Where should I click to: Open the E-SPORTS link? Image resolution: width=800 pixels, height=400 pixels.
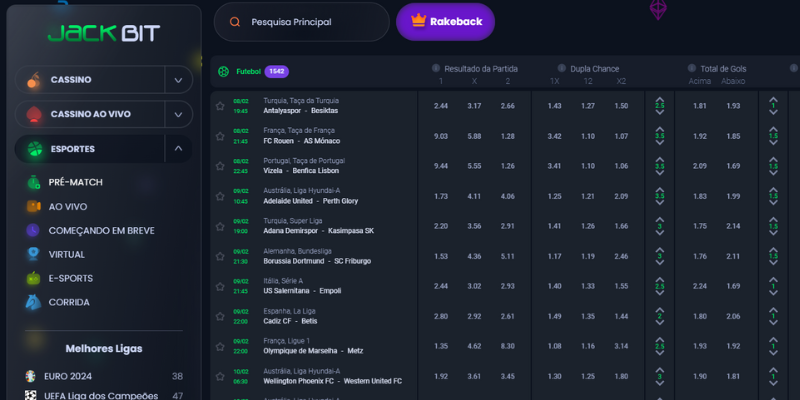tap(70, 278)
